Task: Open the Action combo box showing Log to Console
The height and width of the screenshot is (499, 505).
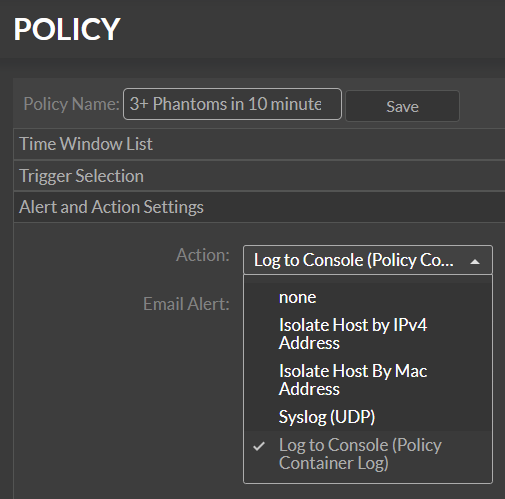Action: click(368, 260)
